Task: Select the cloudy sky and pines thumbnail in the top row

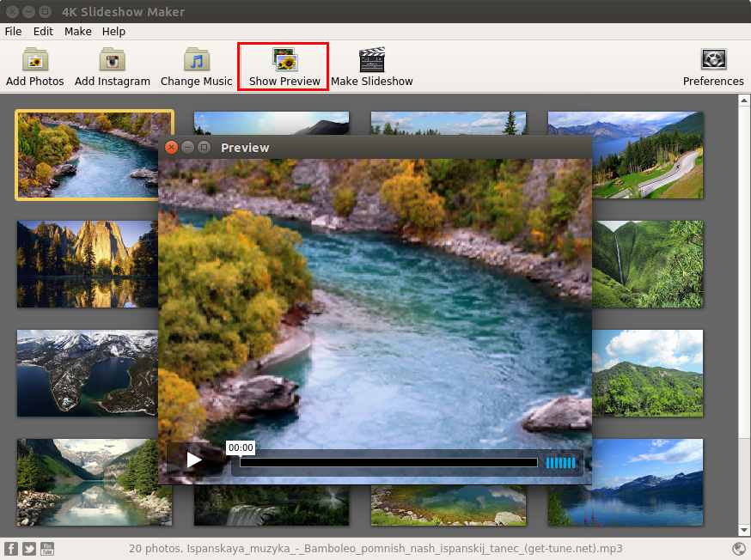Action: pos(449,123)
